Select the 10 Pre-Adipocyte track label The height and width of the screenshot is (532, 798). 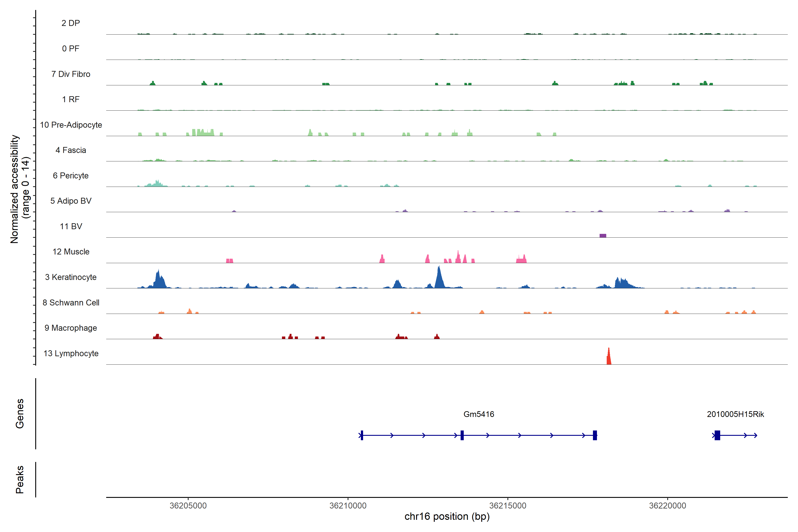click(71, 125)
